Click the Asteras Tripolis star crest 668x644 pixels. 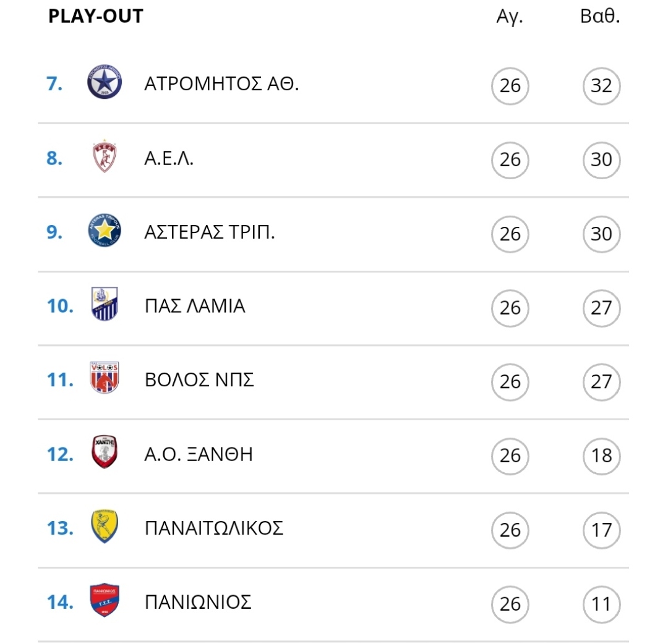[105, 231]
